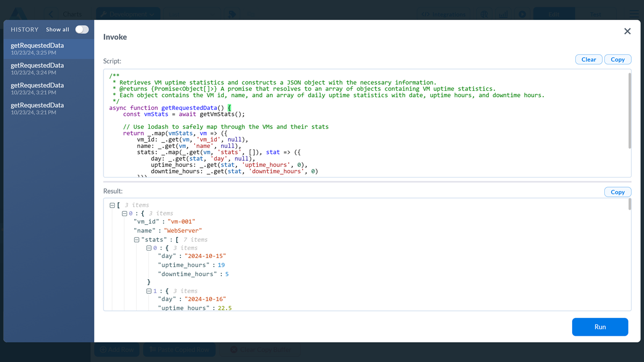644x362 pixels.
Task: Select the getRequestedData history entry from 3:25 PM
Action: pos(48,49)
